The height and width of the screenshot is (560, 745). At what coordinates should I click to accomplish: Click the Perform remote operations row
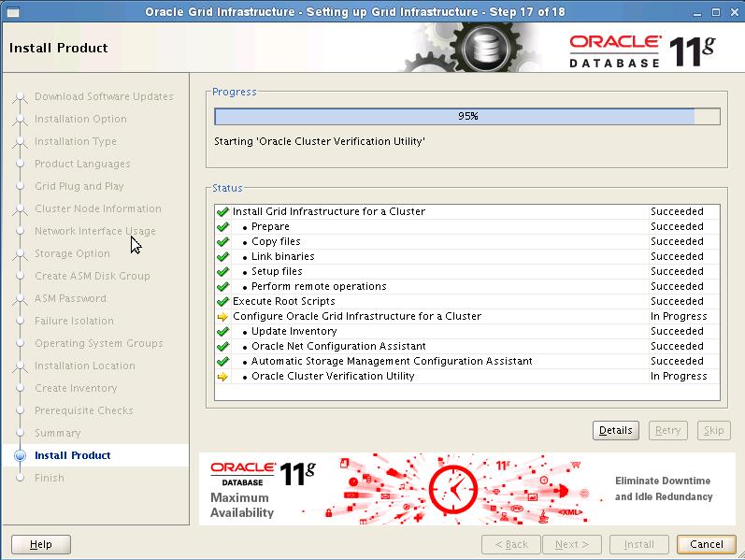[x=467, y=287]
